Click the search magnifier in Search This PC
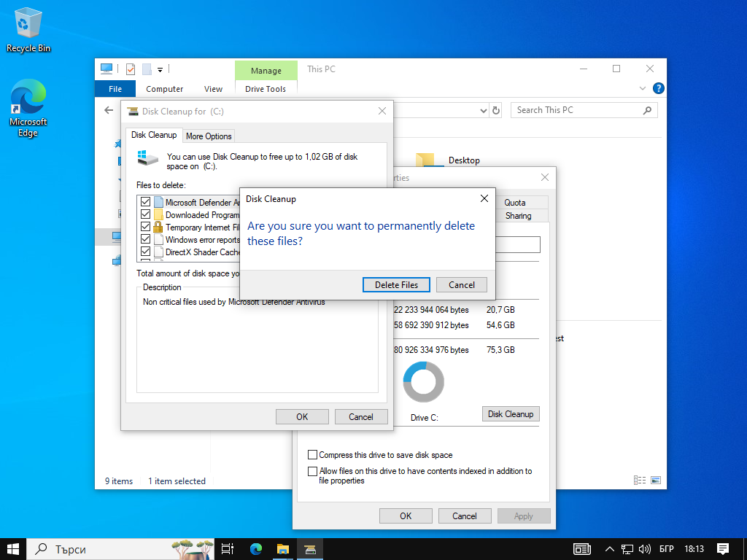Image resolution: width=747 pixels, height=560 pixels. click(x=647, y=111)
